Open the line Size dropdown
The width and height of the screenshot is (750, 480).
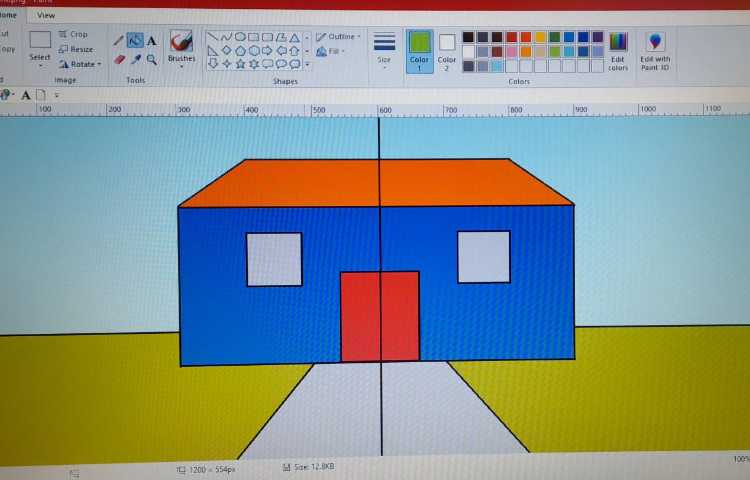coord(384,50)
